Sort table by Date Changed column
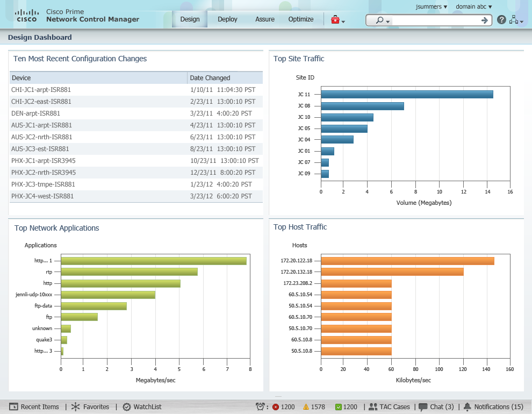Screen dimensions: 532x414 (210, 78)
